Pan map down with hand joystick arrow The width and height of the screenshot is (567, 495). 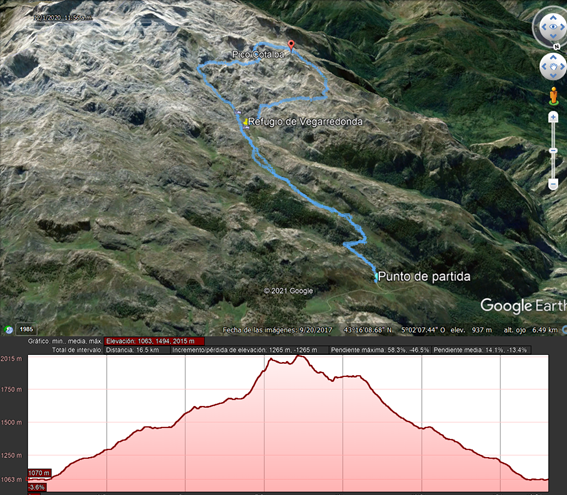coord(553,76)
